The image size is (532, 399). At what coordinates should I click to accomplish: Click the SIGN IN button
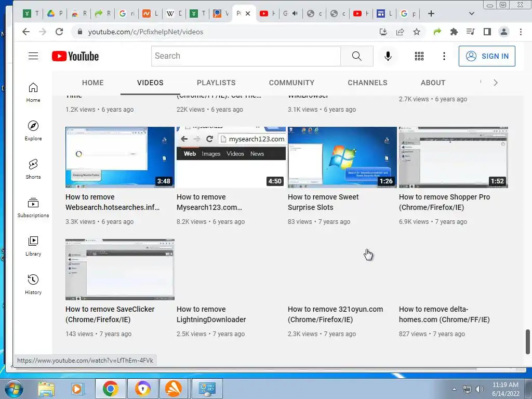pos(487,56)
